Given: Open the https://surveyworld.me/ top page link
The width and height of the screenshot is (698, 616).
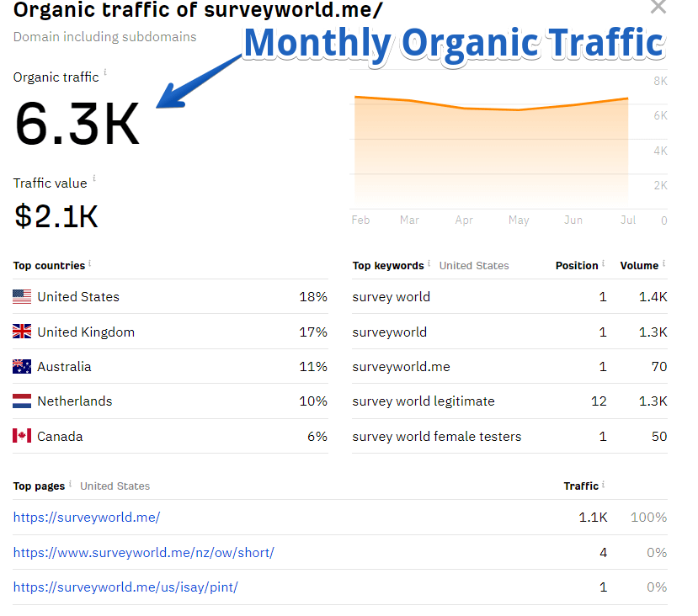Looking at the screenshot, I should pos(87,518).
